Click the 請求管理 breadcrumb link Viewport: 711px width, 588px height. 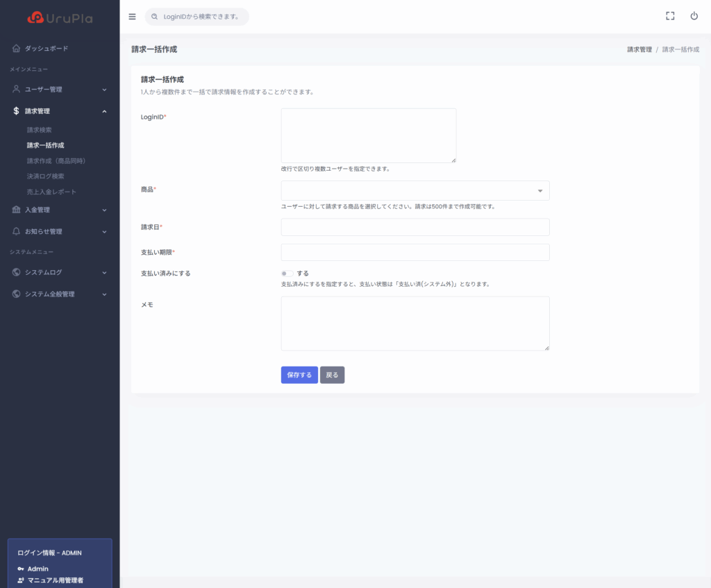point(639,50)
